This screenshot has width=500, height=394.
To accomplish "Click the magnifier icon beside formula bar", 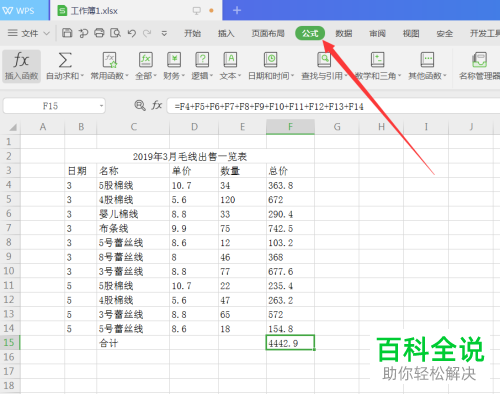I will [x=140, y=106].
